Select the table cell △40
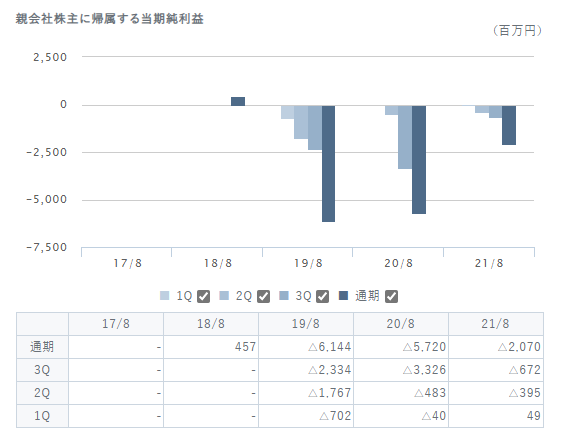Image resolution: width=561 pixels, height=442 pixels. [x=401, y=416]
